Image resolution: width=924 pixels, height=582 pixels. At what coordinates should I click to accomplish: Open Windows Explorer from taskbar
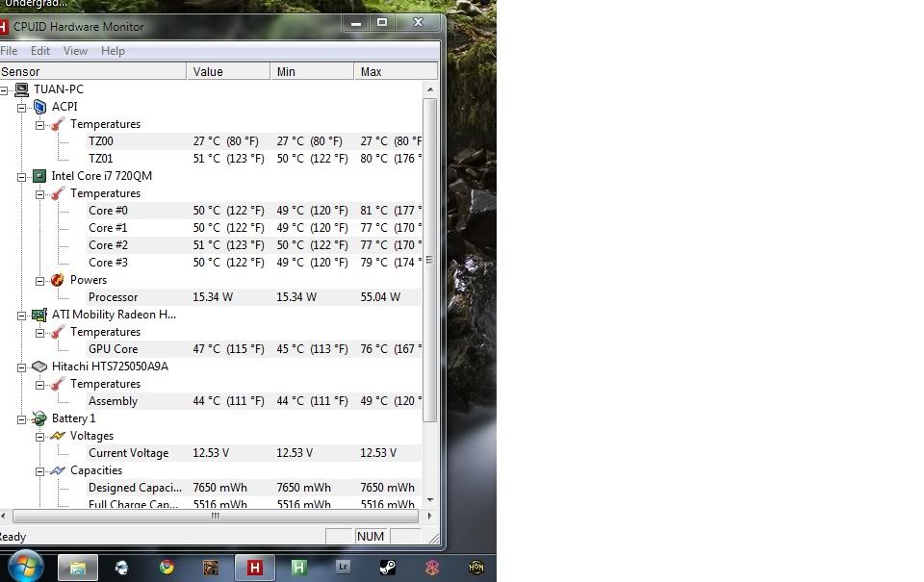coord(78,568)
